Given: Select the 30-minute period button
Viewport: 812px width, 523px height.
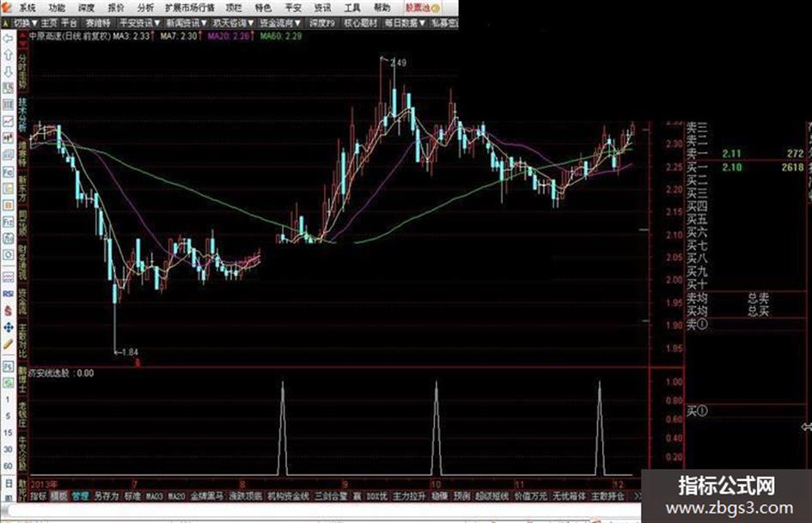Looking at the screenshot, I should click(8, 449).
